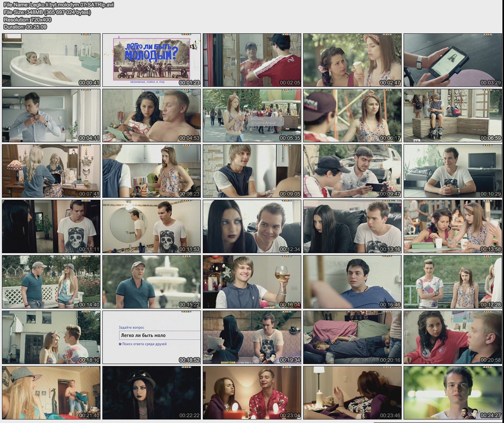Select the sleeping on couch frame at 00:20:16
This screenshot has height=423, width=504.
click(352, 337)
